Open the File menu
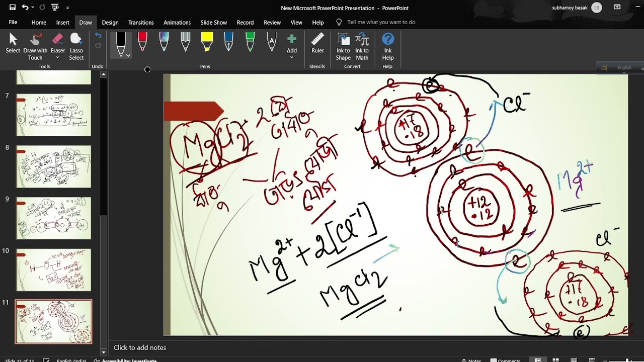The width and height of the screenshot is (644, 362). coord(13,23)
